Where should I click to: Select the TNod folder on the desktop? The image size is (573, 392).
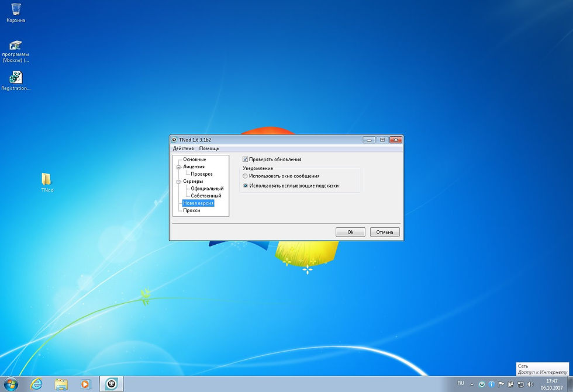click(x=47, y=182)
